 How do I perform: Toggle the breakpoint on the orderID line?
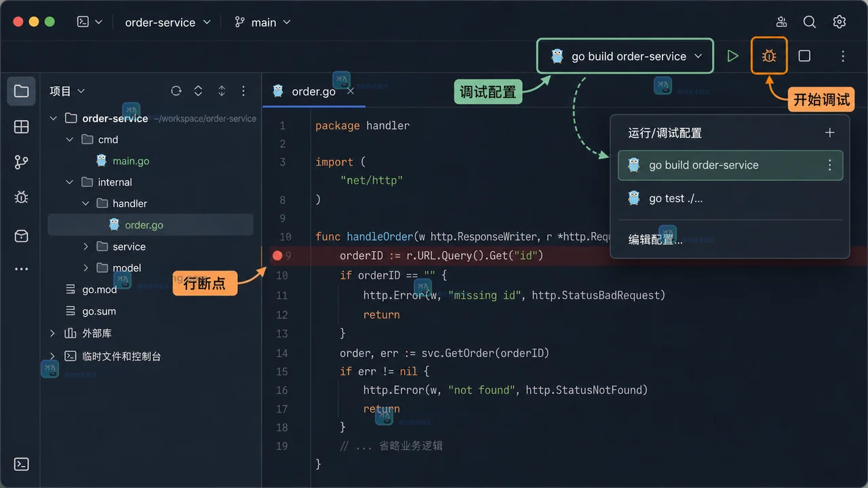277,256
